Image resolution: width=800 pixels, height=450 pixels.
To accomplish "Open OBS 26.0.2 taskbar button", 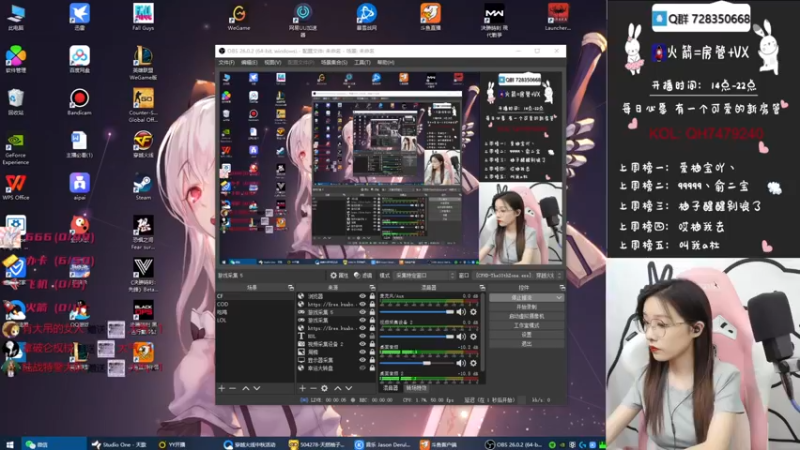I will point(514,444).
